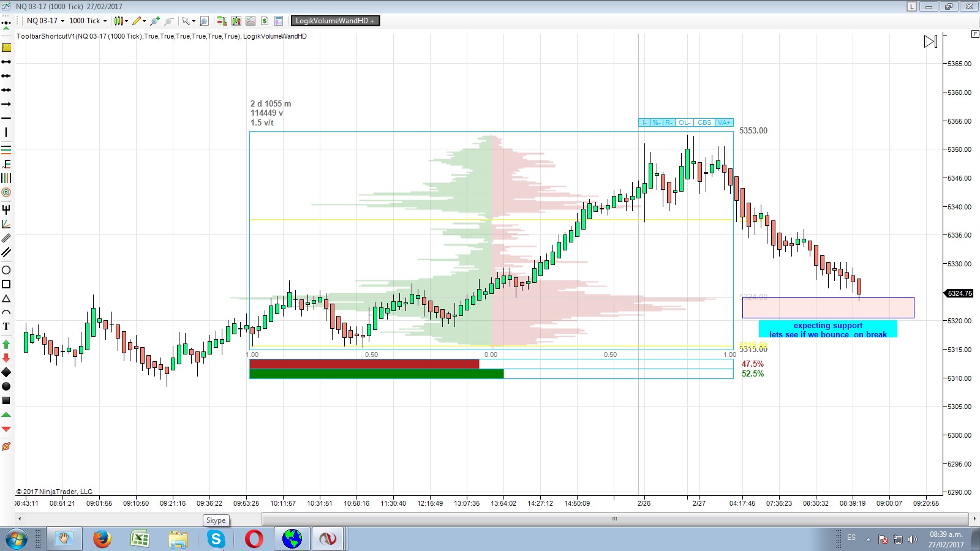Click the pink support zone rectangle
Screen dimensions: 980x551
coord(828,307)
